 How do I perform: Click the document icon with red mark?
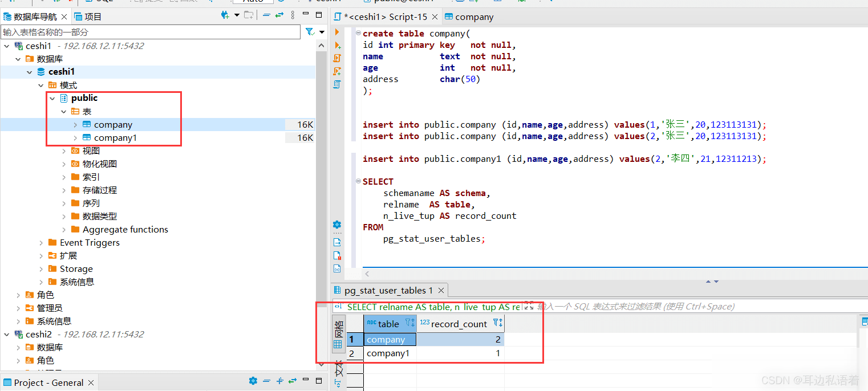pos(337,255)
